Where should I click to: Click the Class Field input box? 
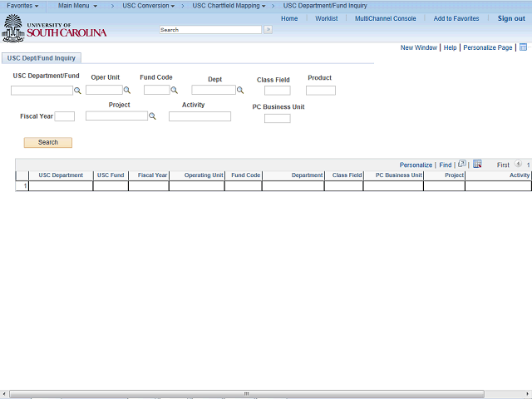[x=277, y=91]
